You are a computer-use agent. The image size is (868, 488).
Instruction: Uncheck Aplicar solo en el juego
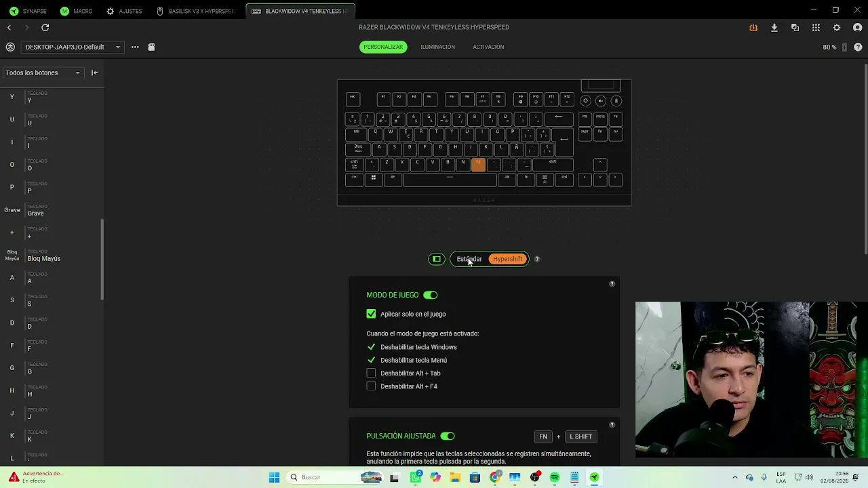371,314
